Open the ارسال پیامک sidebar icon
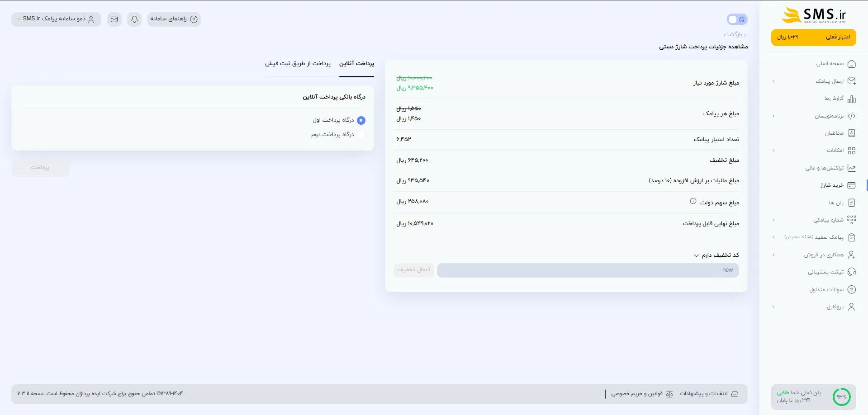The width and height of the screenshot is (868, 415). (852, 81)
